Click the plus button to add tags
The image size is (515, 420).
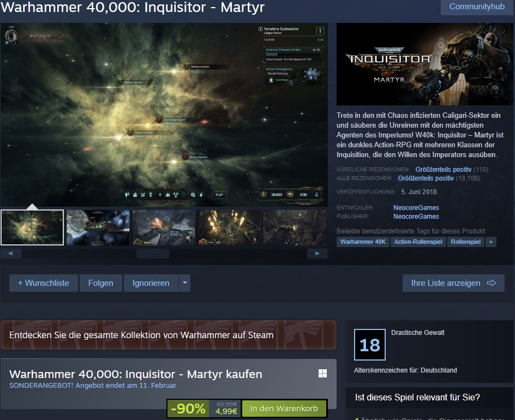(490, 242)
